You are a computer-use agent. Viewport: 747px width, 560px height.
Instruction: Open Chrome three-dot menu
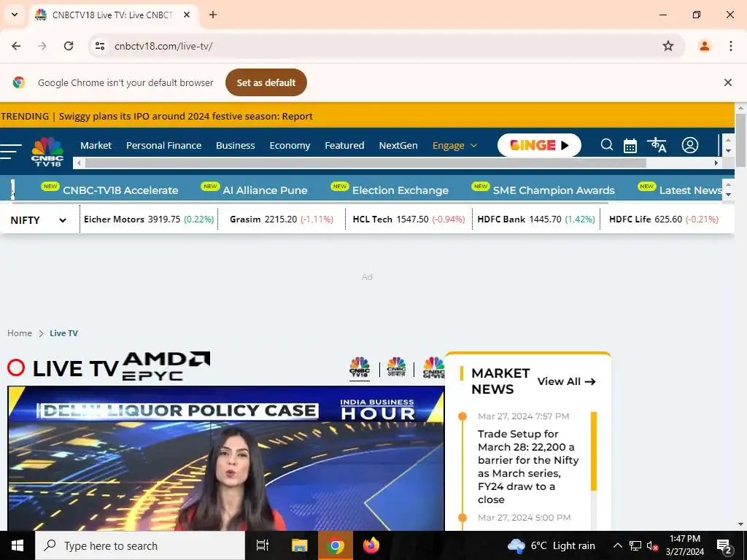tap(730, 46)
